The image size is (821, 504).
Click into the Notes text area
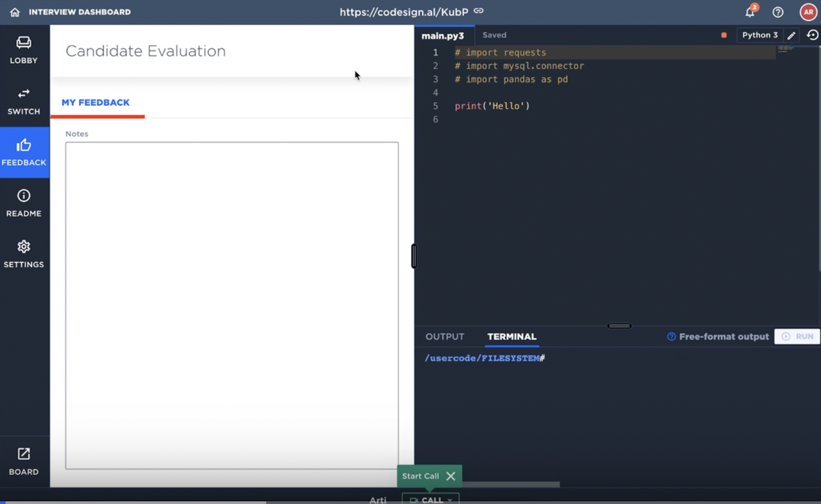tap(232, 305)
